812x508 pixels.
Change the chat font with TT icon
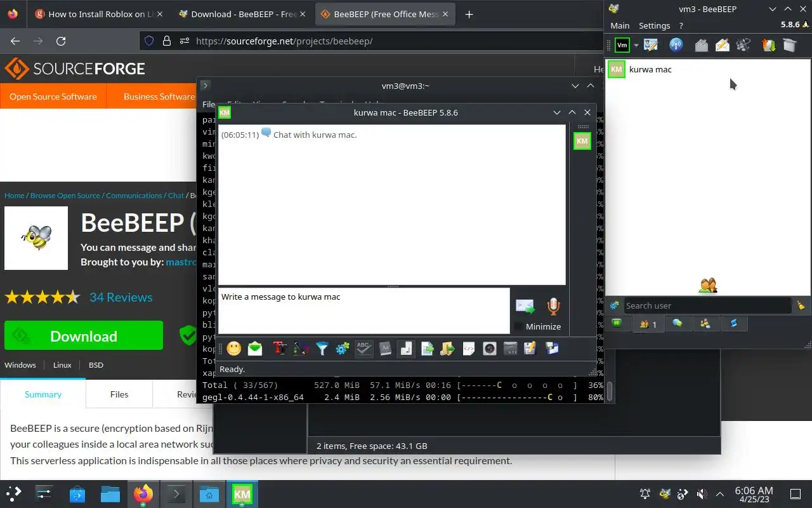279,348
